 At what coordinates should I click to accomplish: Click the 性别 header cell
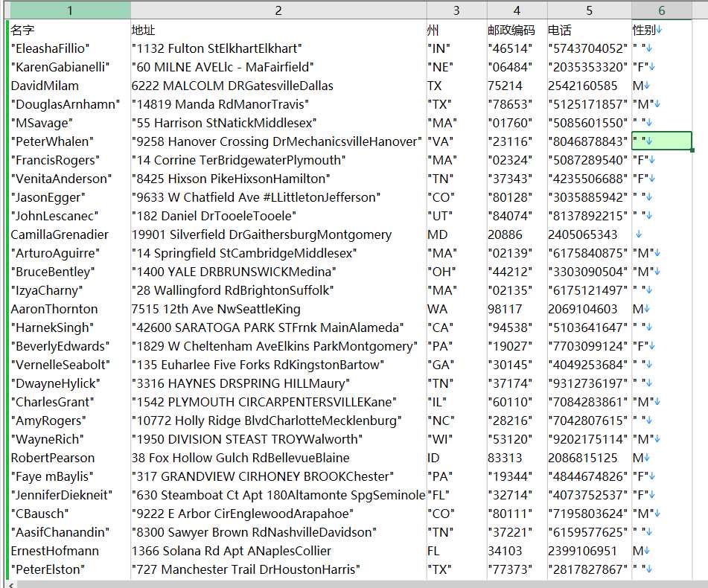tap(662, 31)
